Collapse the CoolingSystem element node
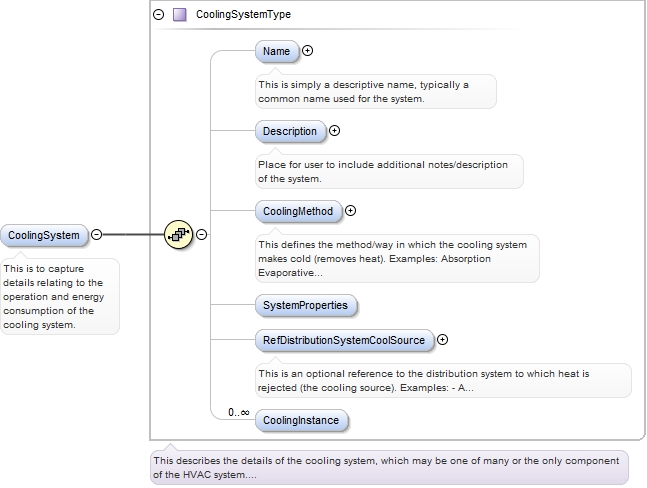Viewport: 647px width, 488px height. pyautogui.click(x=96, y=234)
